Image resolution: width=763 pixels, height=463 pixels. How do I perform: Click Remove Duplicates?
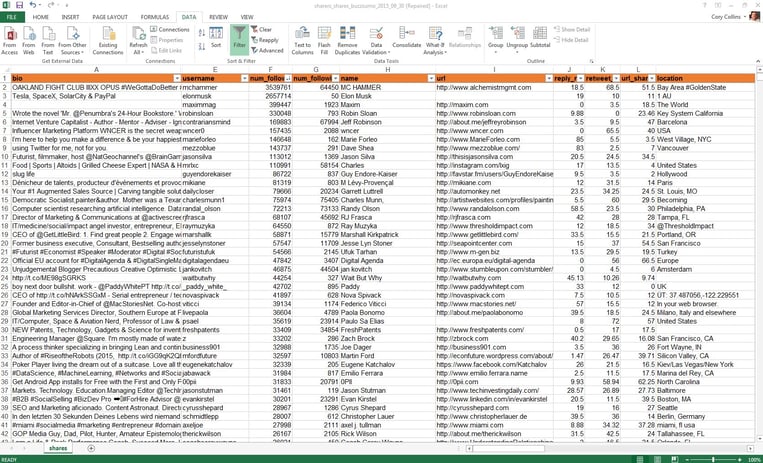pos(347,40)
